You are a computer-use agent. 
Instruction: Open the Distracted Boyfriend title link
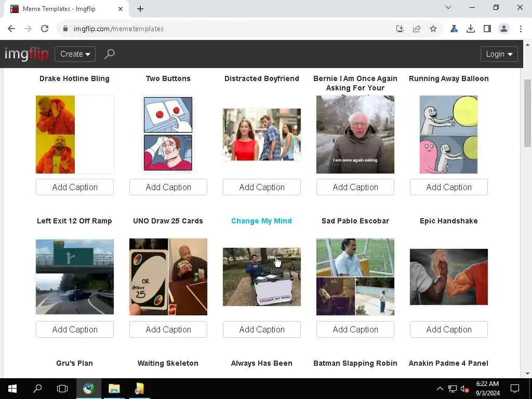point(262,78)
